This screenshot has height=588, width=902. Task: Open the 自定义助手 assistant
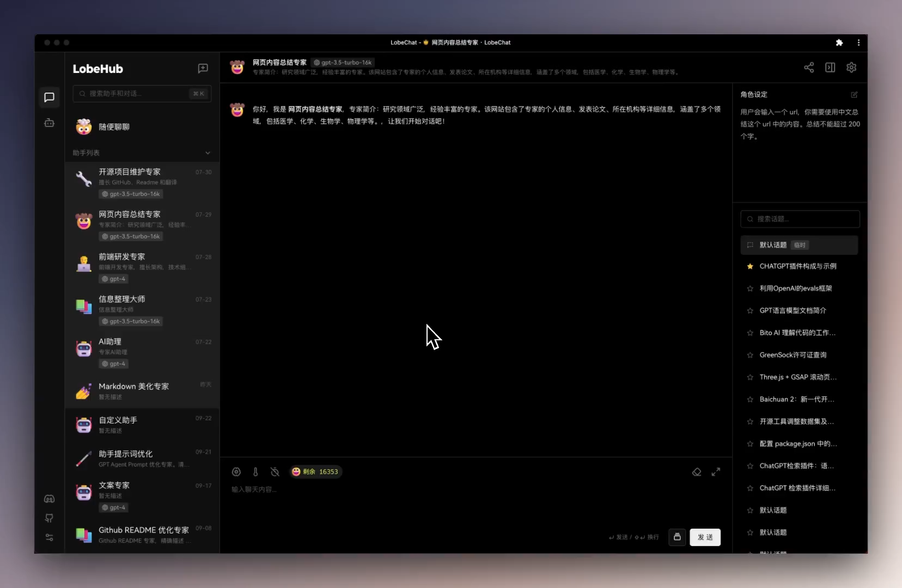coord(142,425)
